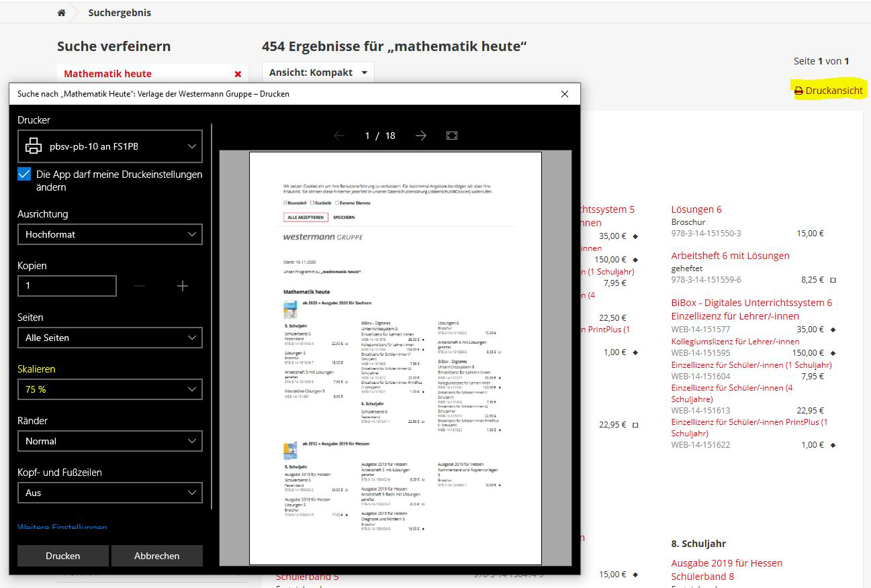The height and width of the screenshot is (588, 871).
Task: Click the print settings panel scrollbar
Action: [x=212, y=315]
